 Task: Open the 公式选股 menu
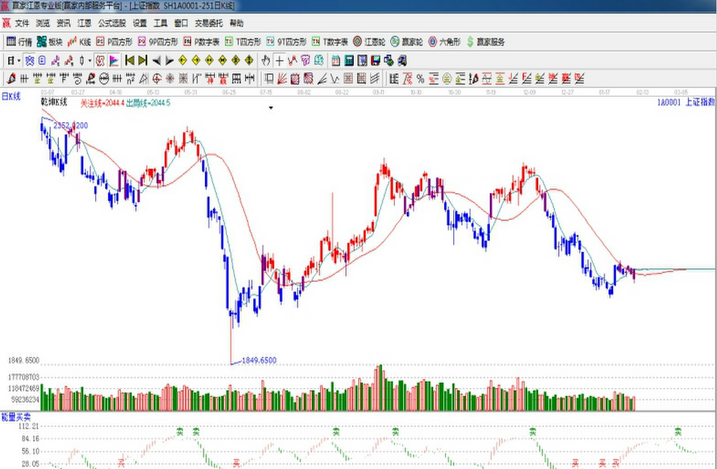[111, 22]
